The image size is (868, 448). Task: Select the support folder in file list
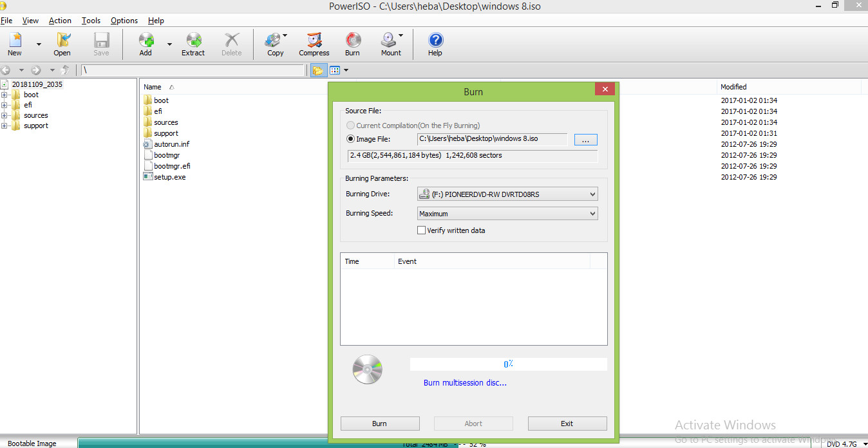(x=165, y=133)
